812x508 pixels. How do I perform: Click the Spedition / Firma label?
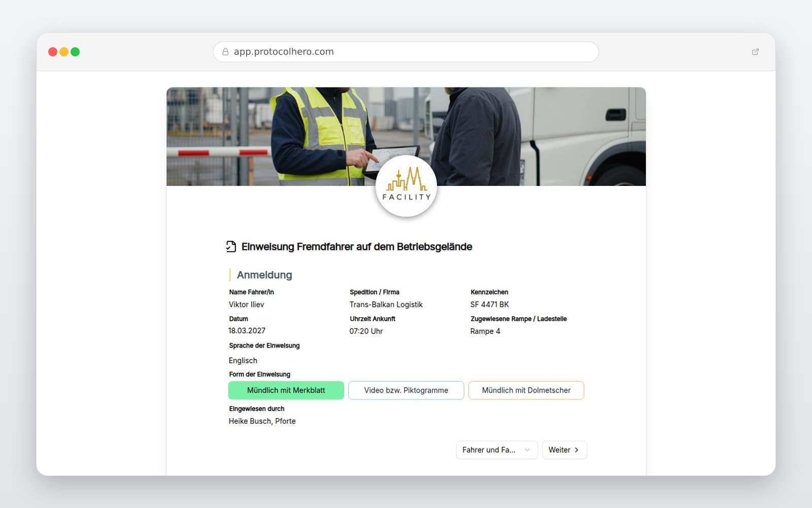click(375, 292)
